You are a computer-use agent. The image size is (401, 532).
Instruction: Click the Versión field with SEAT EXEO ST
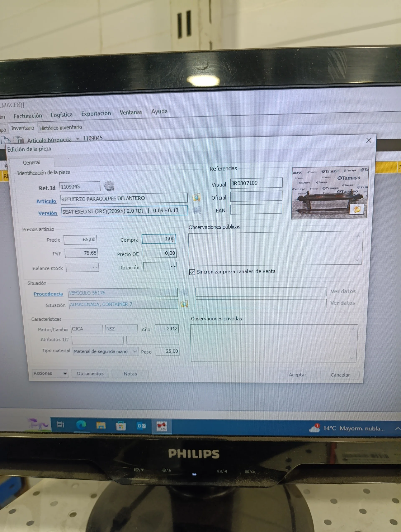point(124,211)
